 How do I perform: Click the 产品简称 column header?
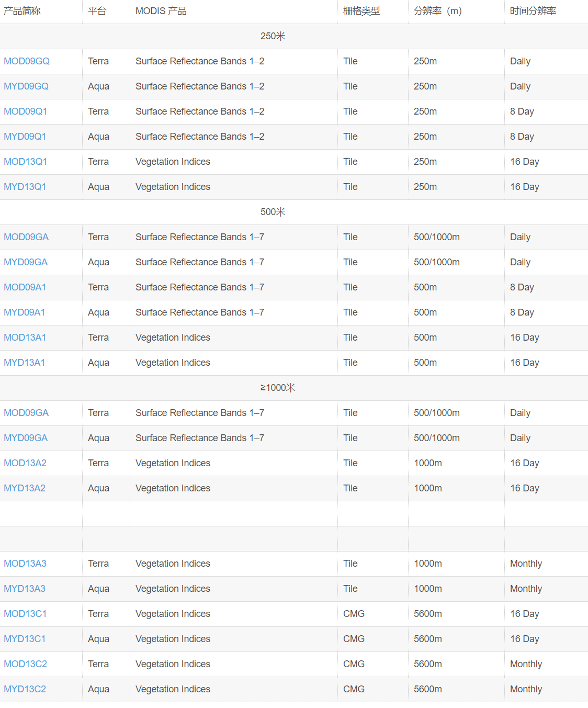click(x=22, y=11)
